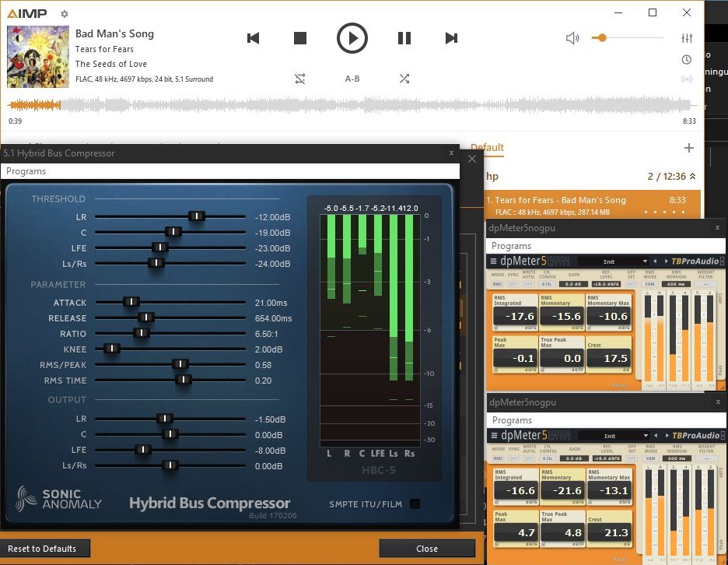Click the RATIO slider handle
Image resolution: width=728 pixels, height=565 pixels.
coord(141,332)
